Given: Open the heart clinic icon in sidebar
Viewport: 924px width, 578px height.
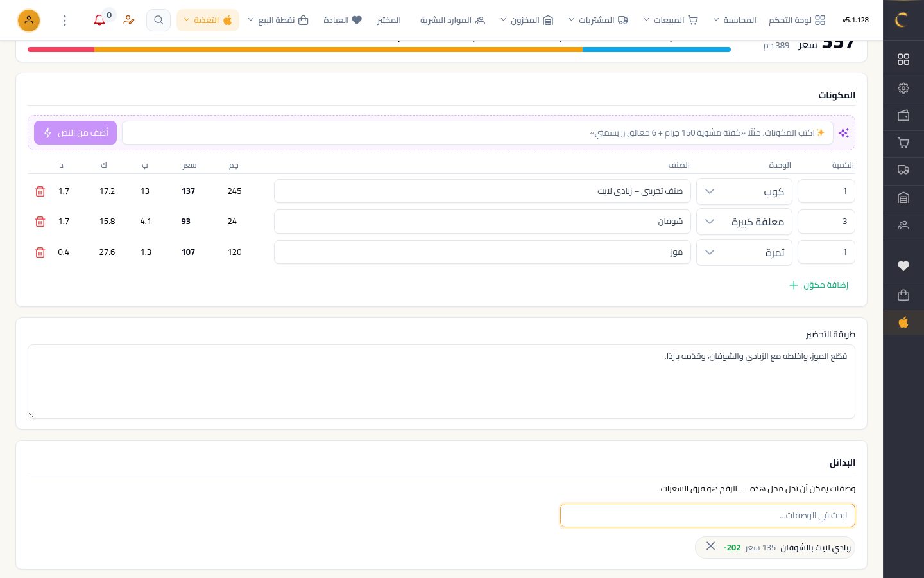Looking at the screenshot, I should point(903,266).
